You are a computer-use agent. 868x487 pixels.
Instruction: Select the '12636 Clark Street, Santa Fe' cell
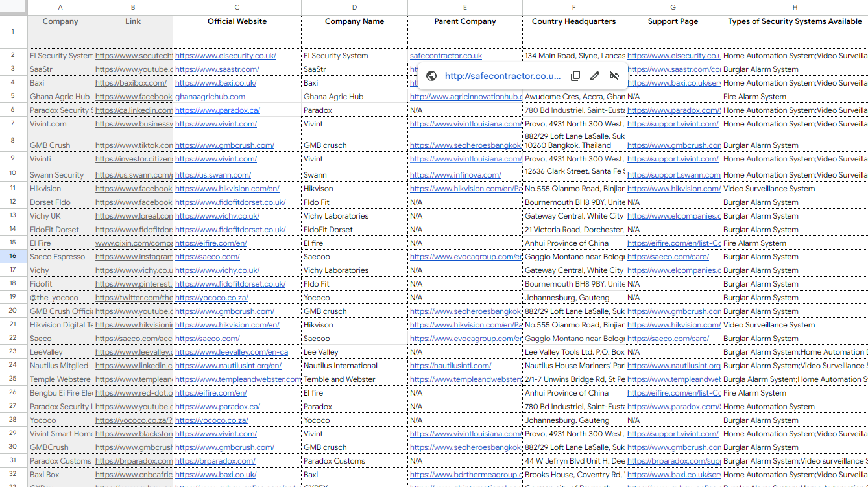pyautogui.click(x=573, y=173)
